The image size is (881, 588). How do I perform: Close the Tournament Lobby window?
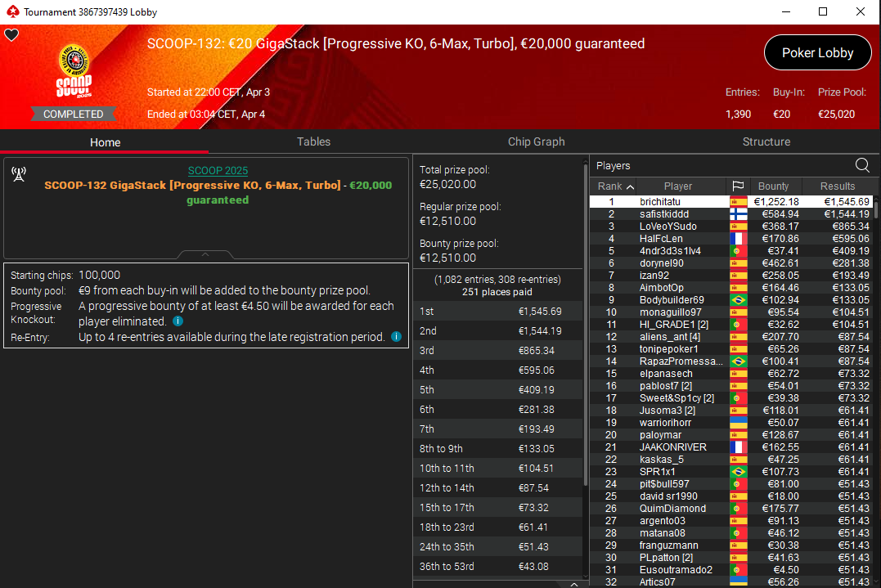(861, 11)
